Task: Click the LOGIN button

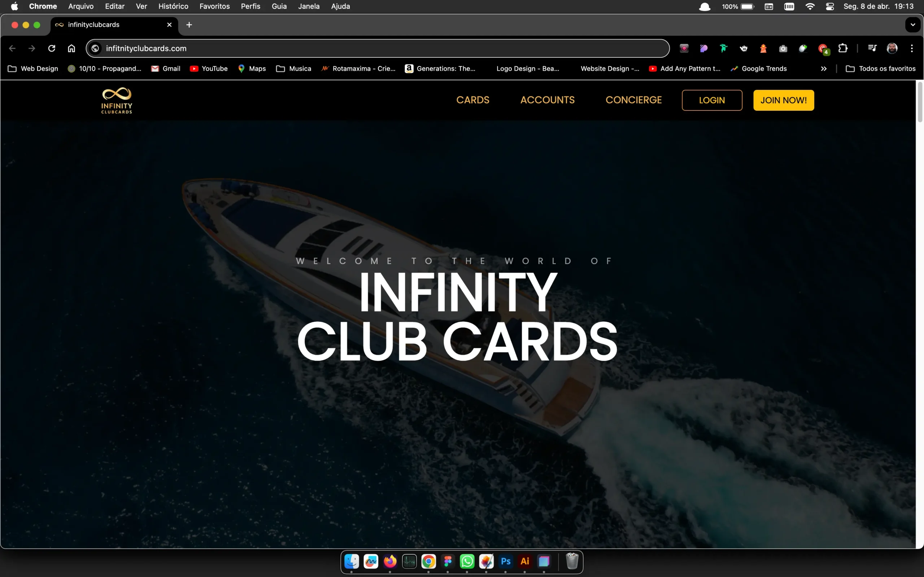Action: [712, 100]
